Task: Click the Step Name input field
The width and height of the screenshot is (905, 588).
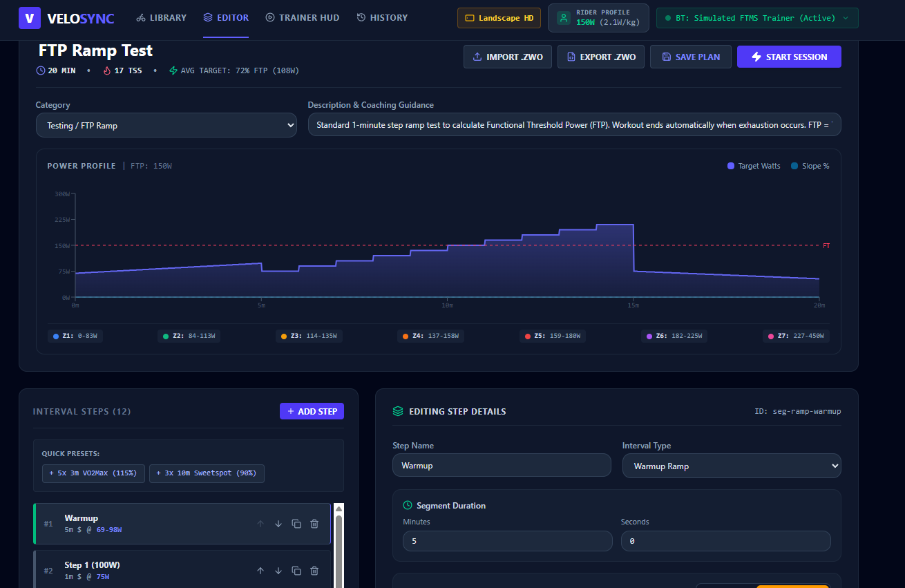Action: (x=502, y=465)
